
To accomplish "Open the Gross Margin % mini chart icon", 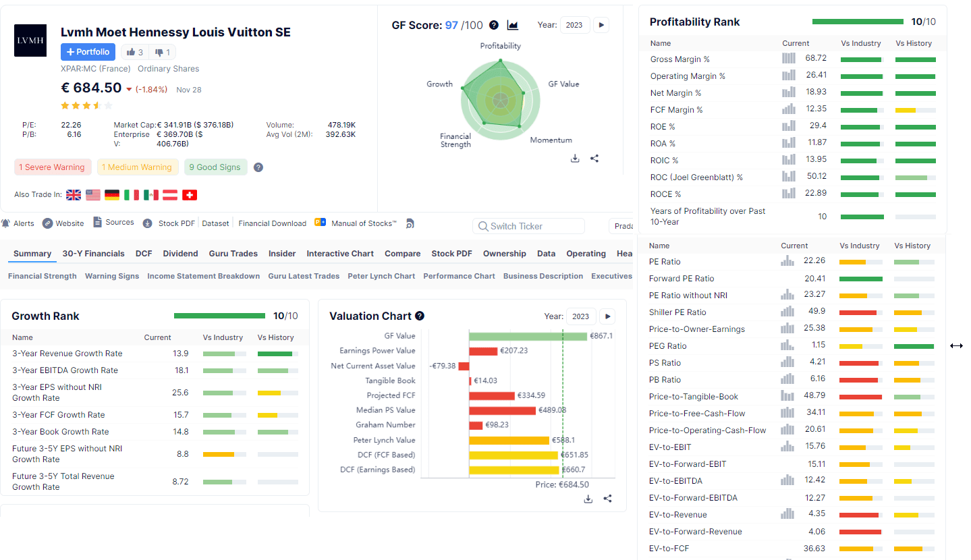I will (x=789, y=58).
